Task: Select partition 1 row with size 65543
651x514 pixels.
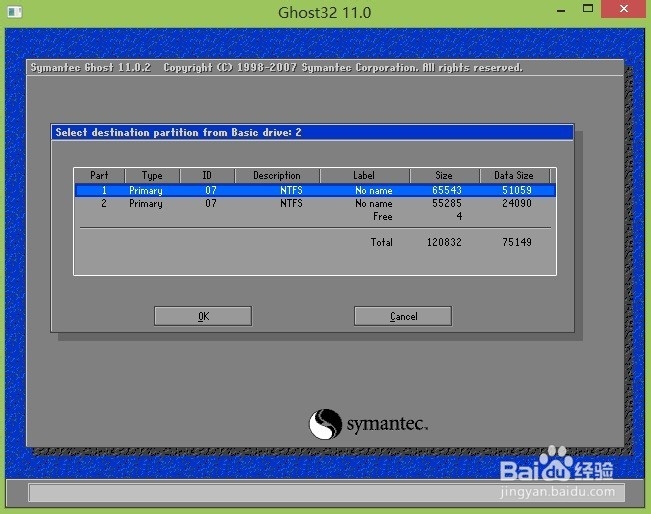Action: tap(315, 190)
